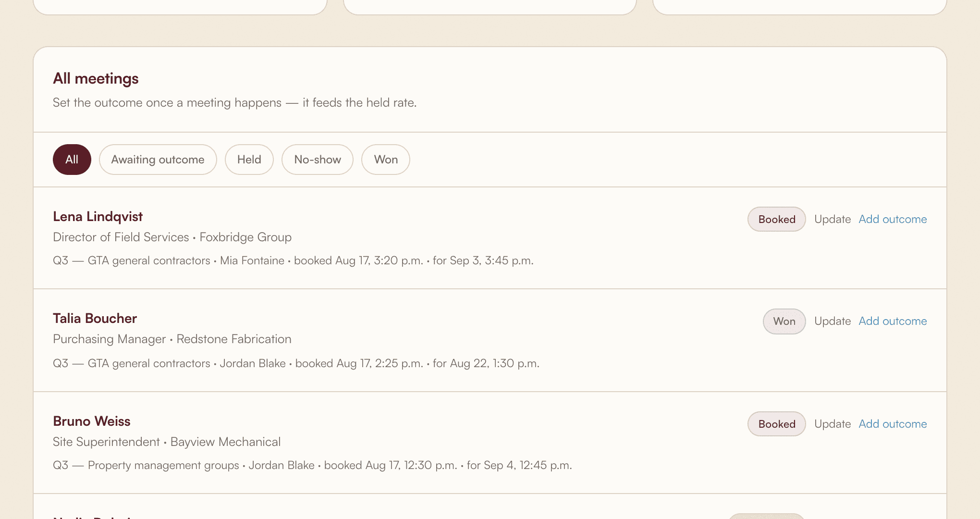
Task: Show only Held meetings
Action: point(249,160)
